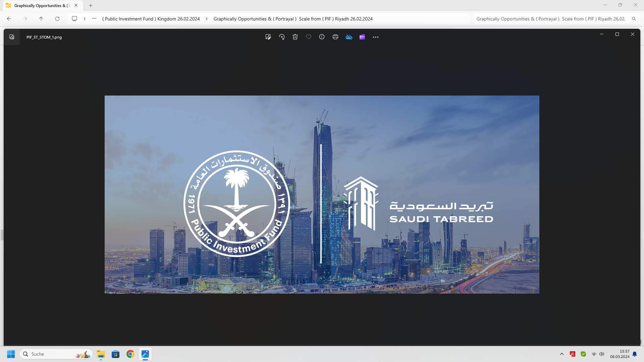Image resolution: width=644 pixels, height=362 pixels.
Task: Click the red tray application icon
Action: (x=573, y=354)
